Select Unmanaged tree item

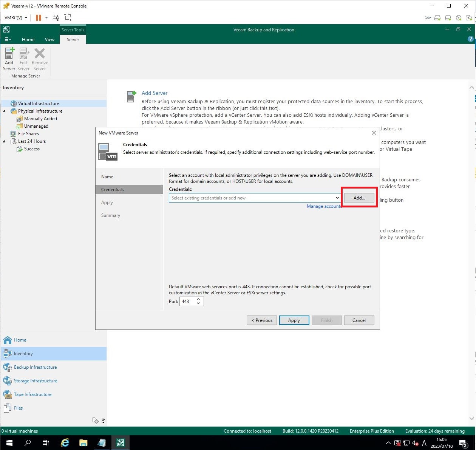36,126
